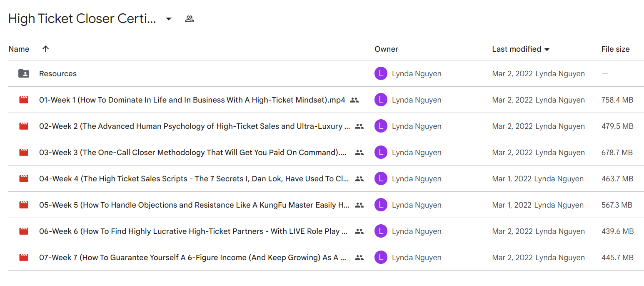Open the folder title dropdown arrow
This screenshot has height=286, width=644.
coord(169,19)
